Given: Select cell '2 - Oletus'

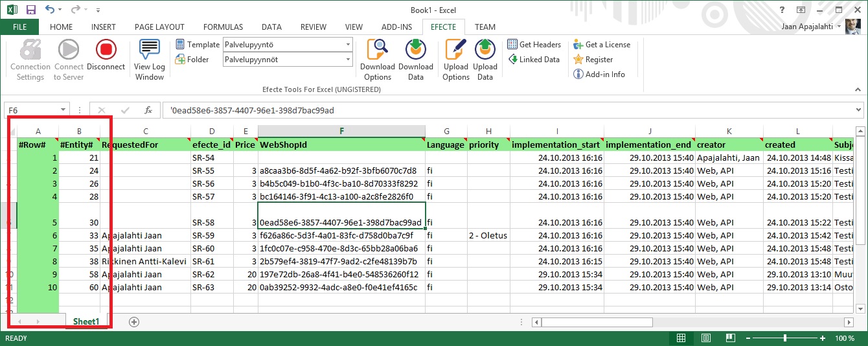Looking at the screenshot, I should pyautogui.click(x=488, y=235).
